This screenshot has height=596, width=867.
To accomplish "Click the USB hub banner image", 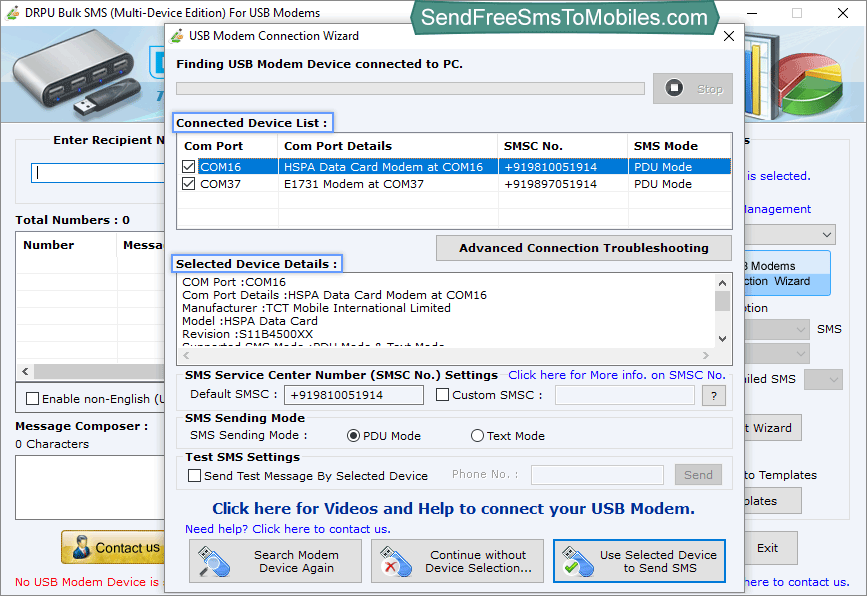I will pyautogui.click(x=75, y=73).
